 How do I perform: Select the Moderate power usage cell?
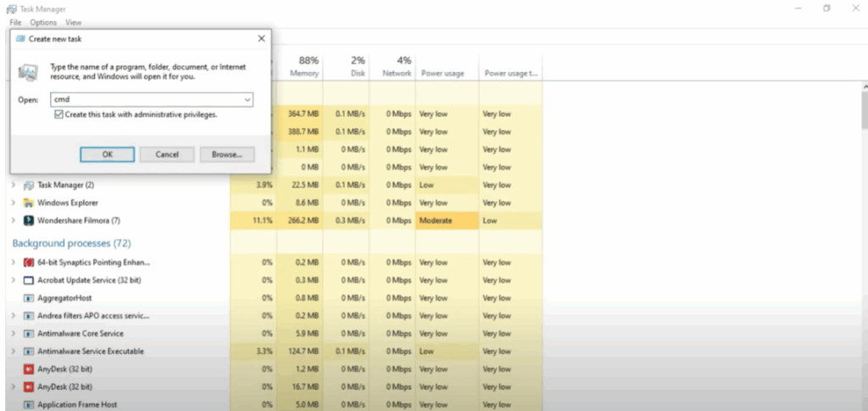(447, 220)
